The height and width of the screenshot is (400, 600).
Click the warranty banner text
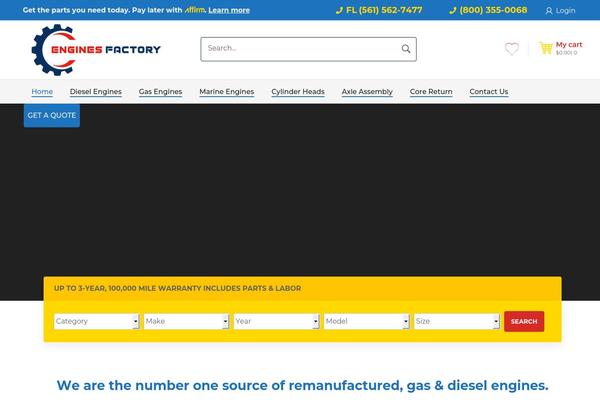click(177, 288)
